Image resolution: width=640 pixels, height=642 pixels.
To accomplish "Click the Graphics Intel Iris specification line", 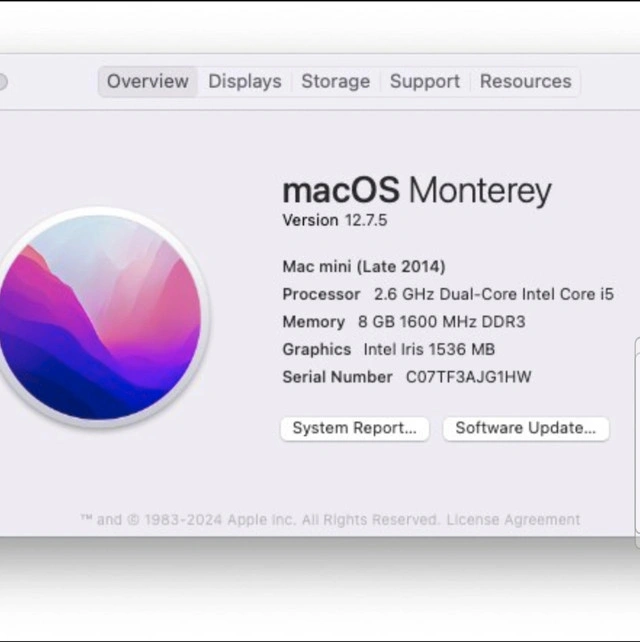I will [x=388, y=349].
